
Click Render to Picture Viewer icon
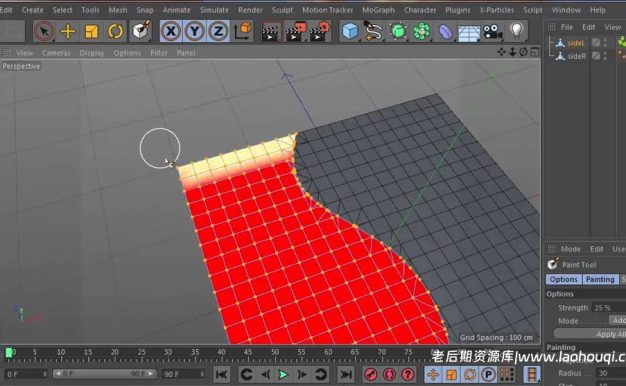[x=295, y=32]
